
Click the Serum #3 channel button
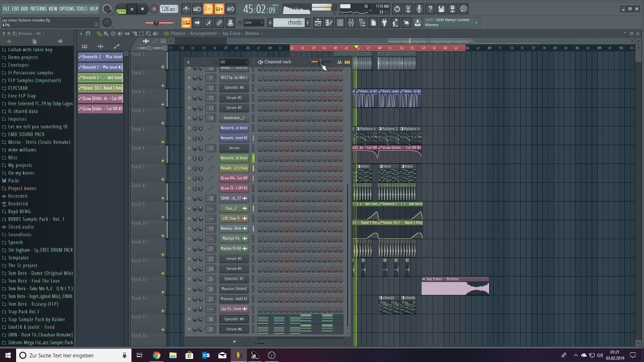click(234, 258)
